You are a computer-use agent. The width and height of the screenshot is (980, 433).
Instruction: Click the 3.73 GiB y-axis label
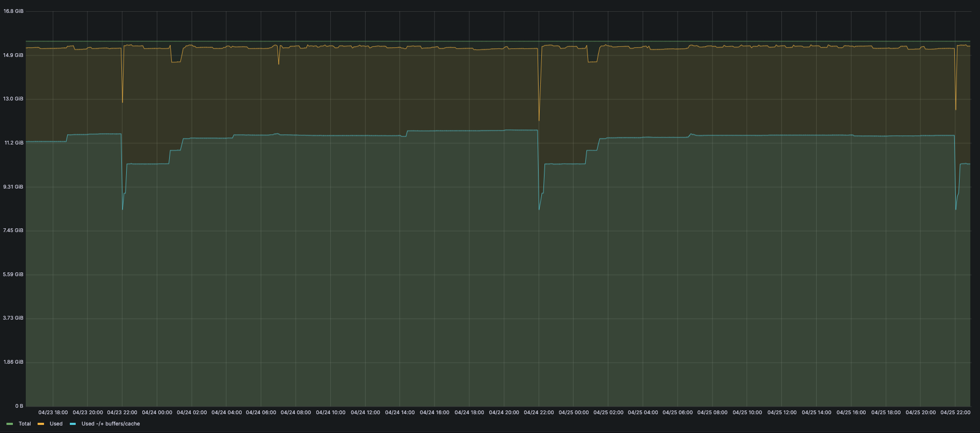point(13,318)
